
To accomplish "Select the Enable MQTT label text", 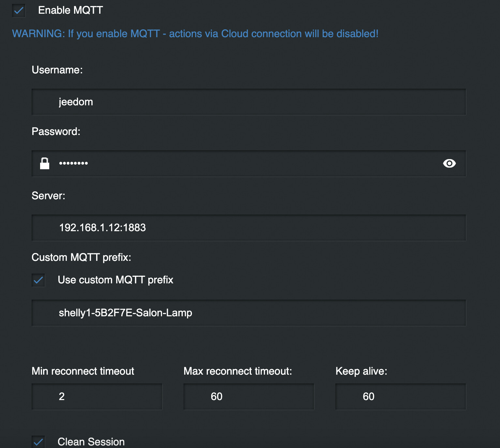I will [70, 10].
